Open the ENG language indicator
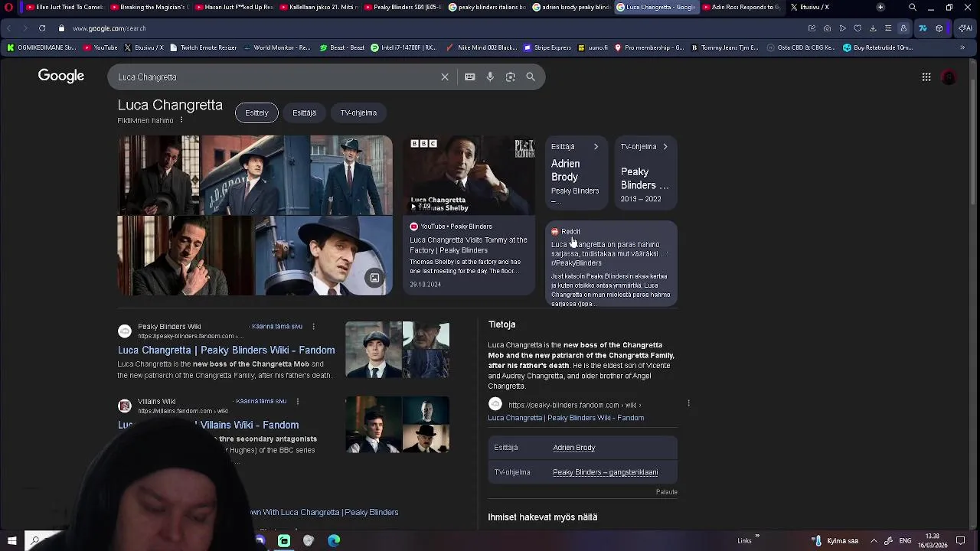Viewport: 980px width, 551px height. click(905, 540)
